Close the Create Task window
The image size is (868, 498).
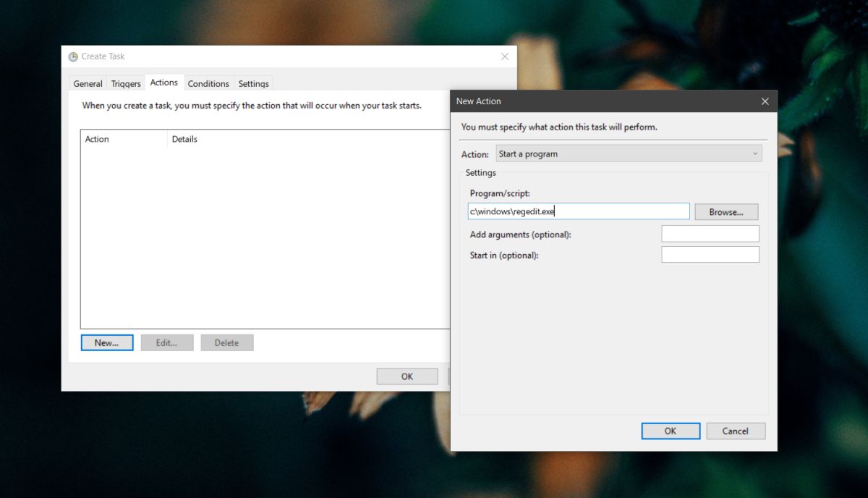[505, 56]
